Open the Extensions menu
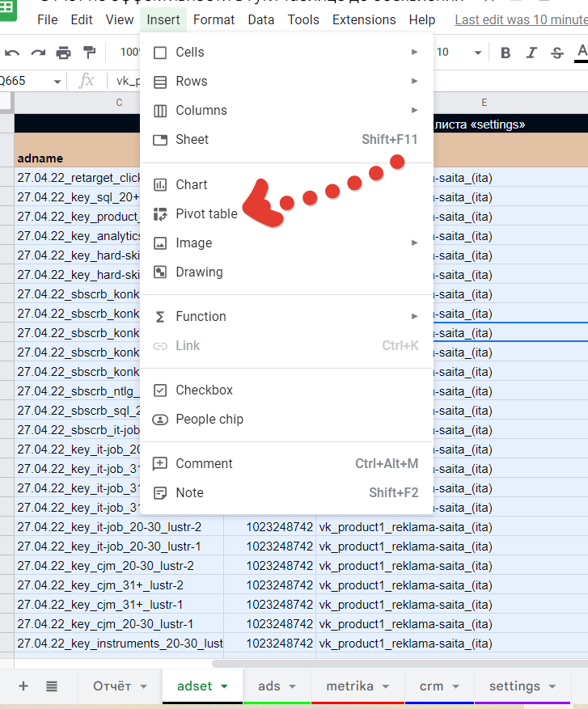 click(364, 20)
